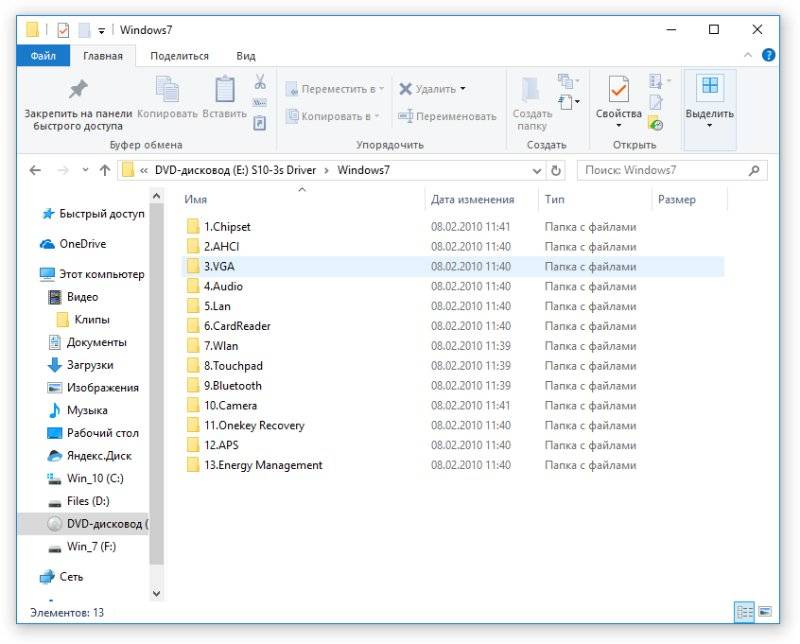Click the search magnifier icon
This screenshot has width=800, height=644.
[x=754, y=170]
